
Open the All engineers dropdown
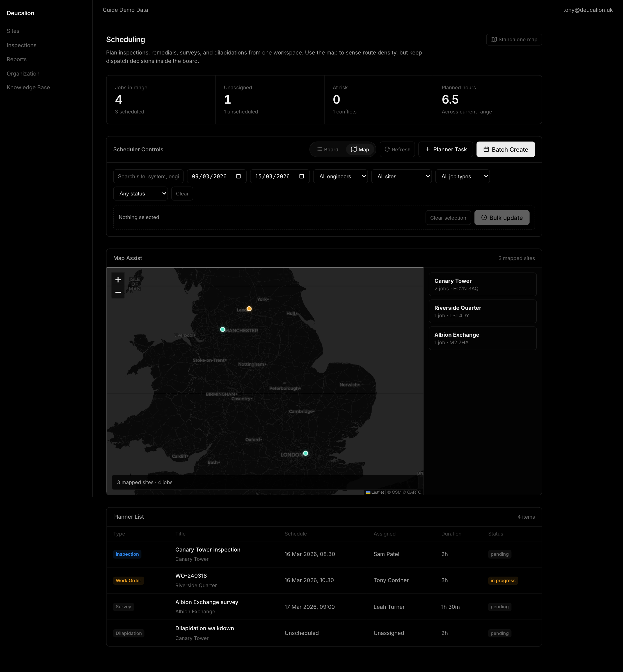tap(340, 176)
